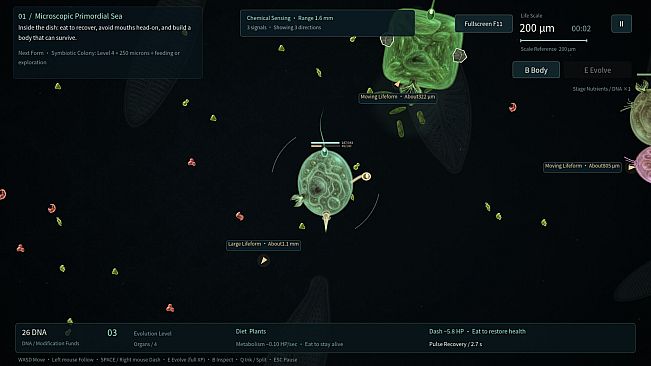The height and width of the screenshot is (366, 651).
Task: Click the Stage Nutrients / DNA × 1 text
Action: pyautogui.click(x=601, y=89)
